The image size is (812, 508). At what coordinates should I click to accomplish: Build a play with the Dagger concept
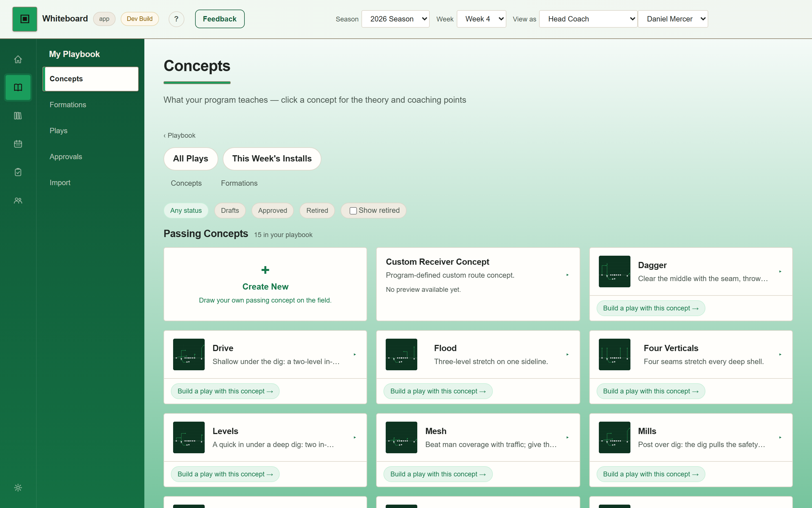point(651,308)
